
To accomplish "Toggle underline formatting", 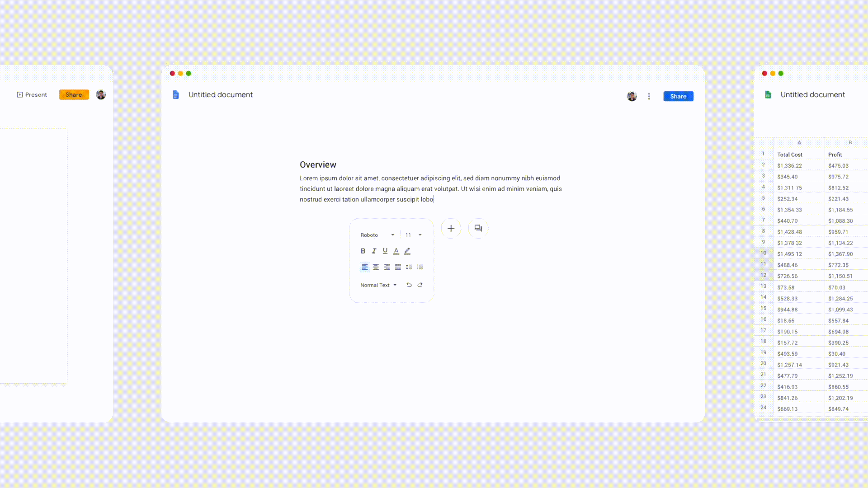I will [x=385, y=251].
